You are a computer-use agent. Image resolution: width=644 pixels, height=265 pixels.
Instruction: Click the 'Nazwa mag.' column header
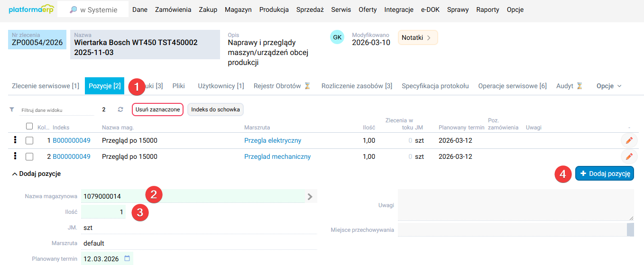pos(118,128)
